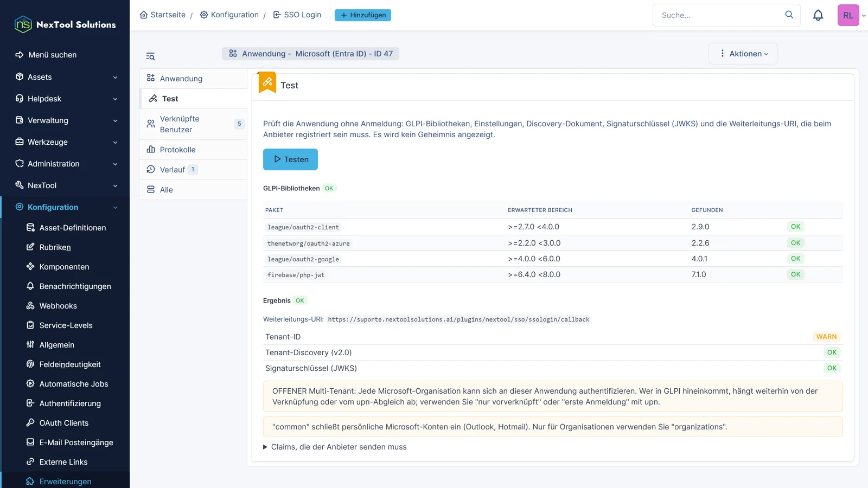This screenshot has width=868, height=488.
Task: Click the Automatische Jobs icon
Action: point(30,384)
